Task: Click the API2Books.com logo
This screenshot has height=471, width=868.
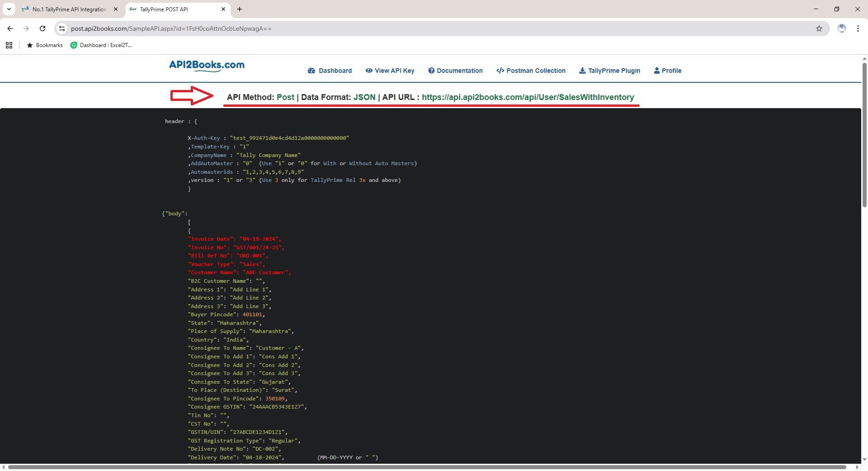Action: click(x=207, y=66)
